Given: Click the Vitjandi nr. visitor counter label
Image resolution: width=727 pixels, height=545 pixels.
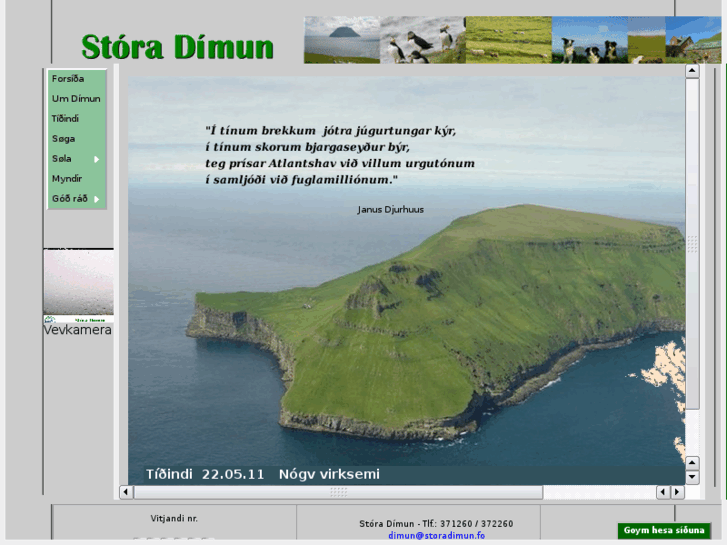Looking at the screenshot, I should pyautogui.click(x=174, y=518).
